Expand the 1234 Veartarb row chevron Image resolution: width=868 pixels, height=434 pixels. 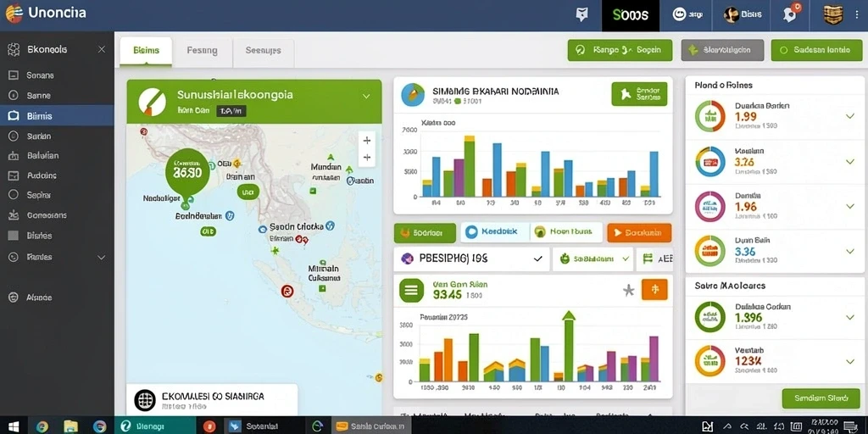(x=850, y=361)
